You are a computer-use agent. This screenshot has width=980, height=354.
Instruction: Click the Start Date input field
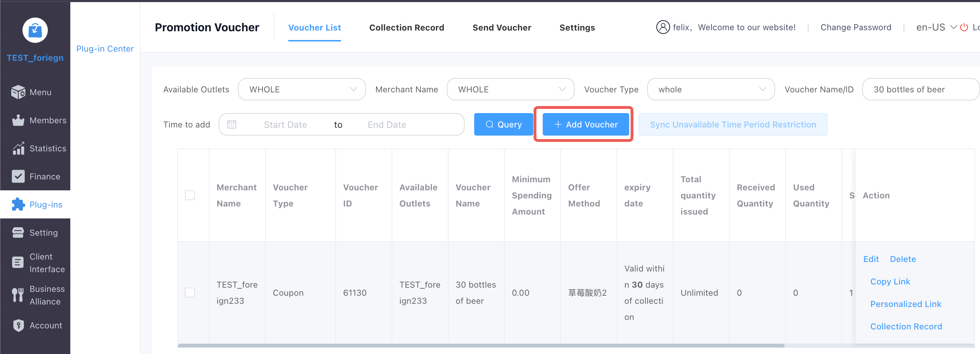285,125
